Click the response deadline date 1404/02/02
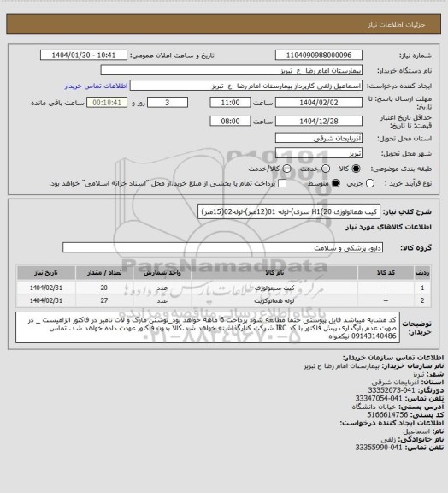The image size is (448, 493). 319,103
